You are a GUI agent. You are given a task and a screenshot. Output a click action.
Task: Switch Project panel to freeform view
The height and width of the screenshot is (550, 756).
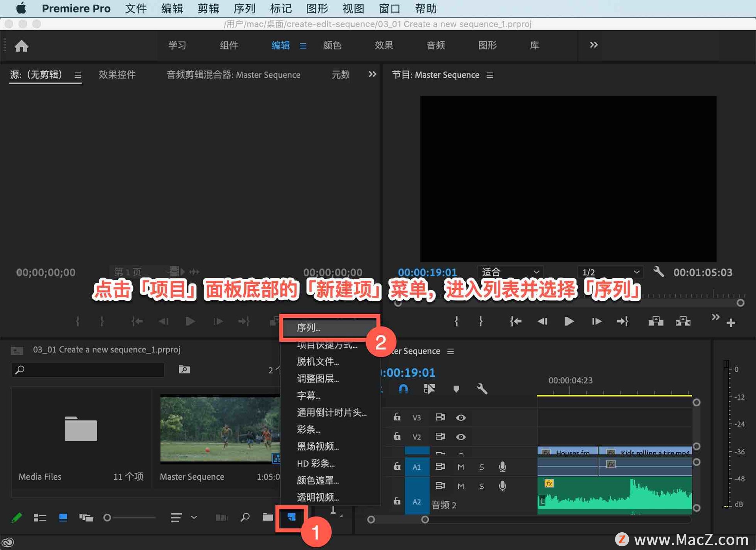click(86, 517)
